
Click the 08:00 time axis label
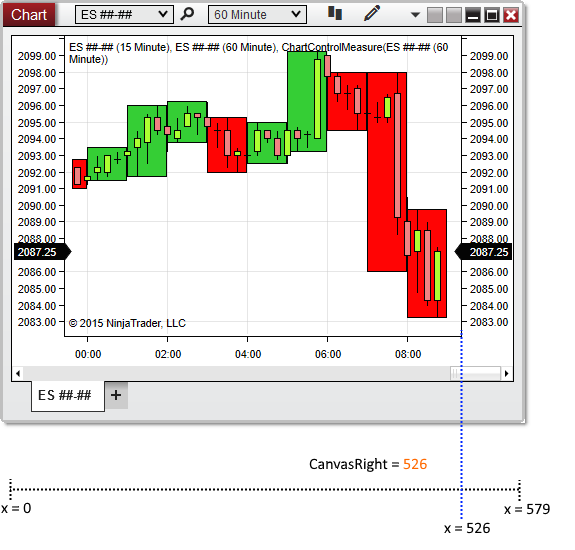[408, 354]
